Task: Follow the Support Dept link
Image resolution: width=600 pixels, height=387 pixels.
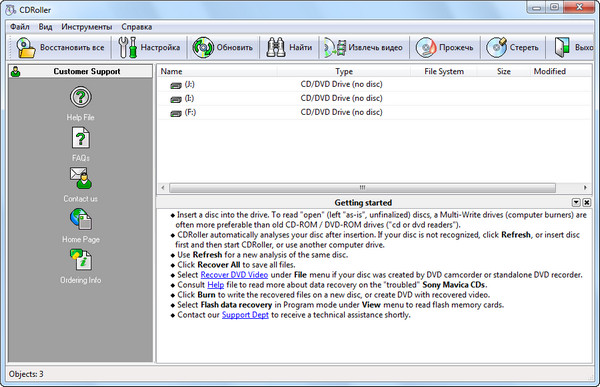Action: coord(245,315)
